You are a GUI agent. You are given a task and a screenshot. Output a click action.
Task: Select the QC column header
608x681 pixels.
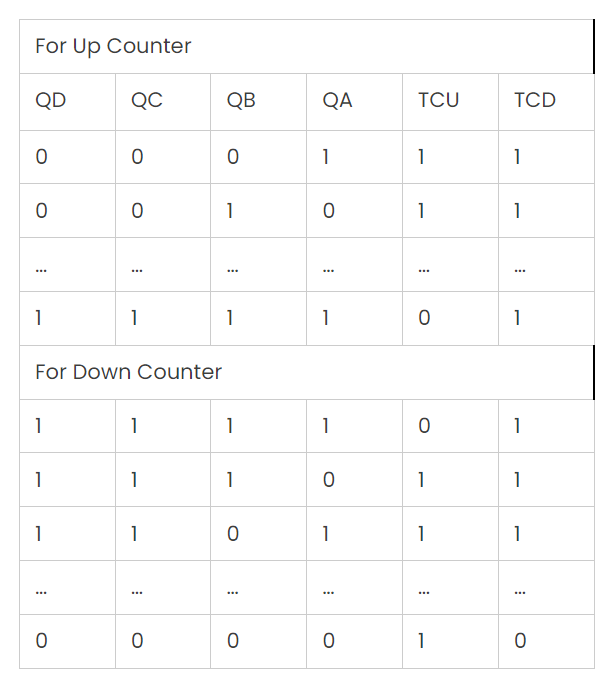(163, 102)
